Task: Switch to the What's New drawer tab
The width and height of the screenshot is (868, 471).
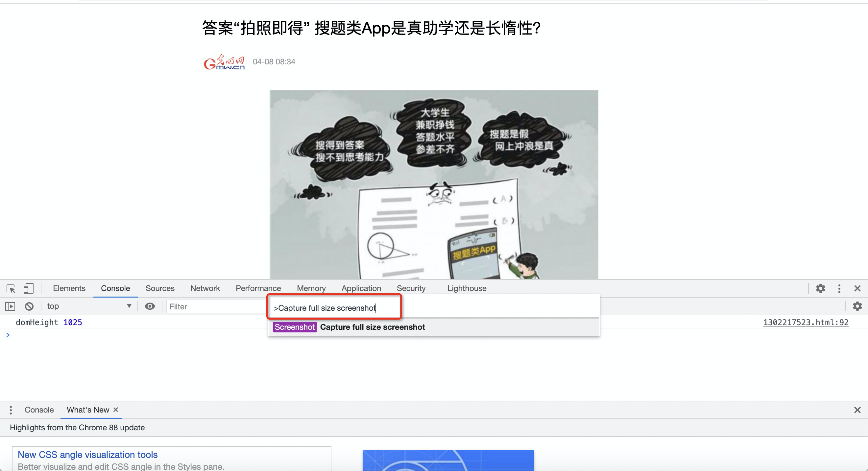Action: (x=87, y=410)
